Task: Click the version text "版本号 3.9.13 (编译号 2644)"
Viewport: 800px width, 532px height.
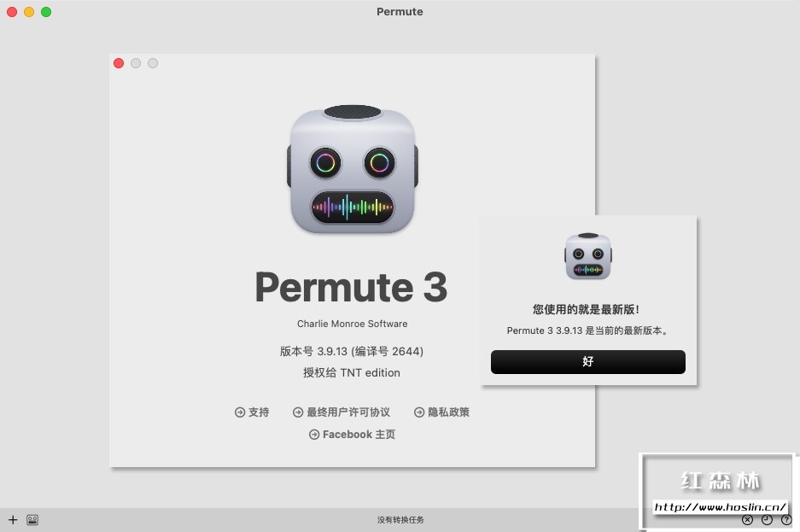Action: pos(352,352)
